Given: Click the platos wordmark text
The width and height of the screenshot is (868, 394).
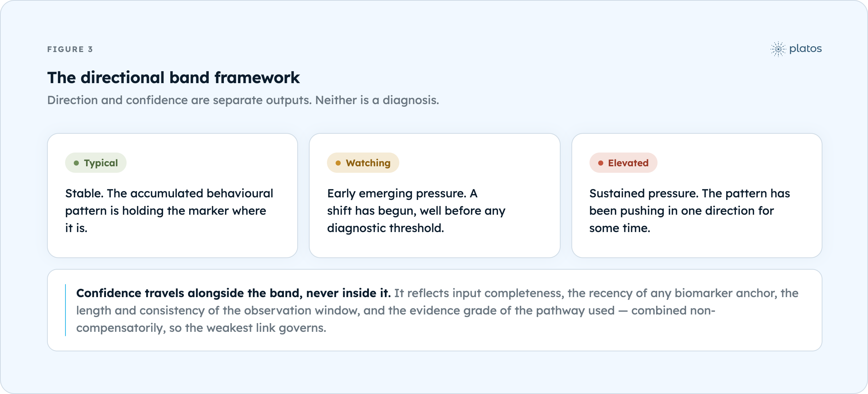Looking at the screenshot, I should point(805,49).
